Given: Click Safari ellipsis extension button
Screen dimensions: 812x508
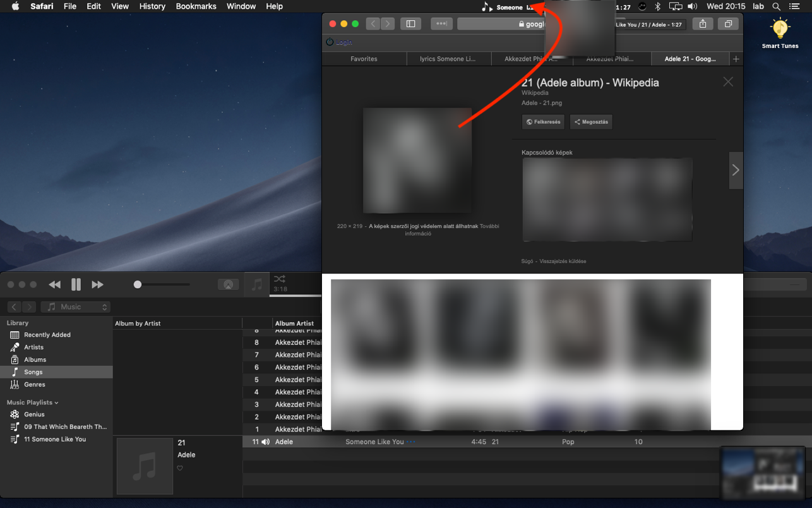Looking at the screenshot, I should 441,24.
